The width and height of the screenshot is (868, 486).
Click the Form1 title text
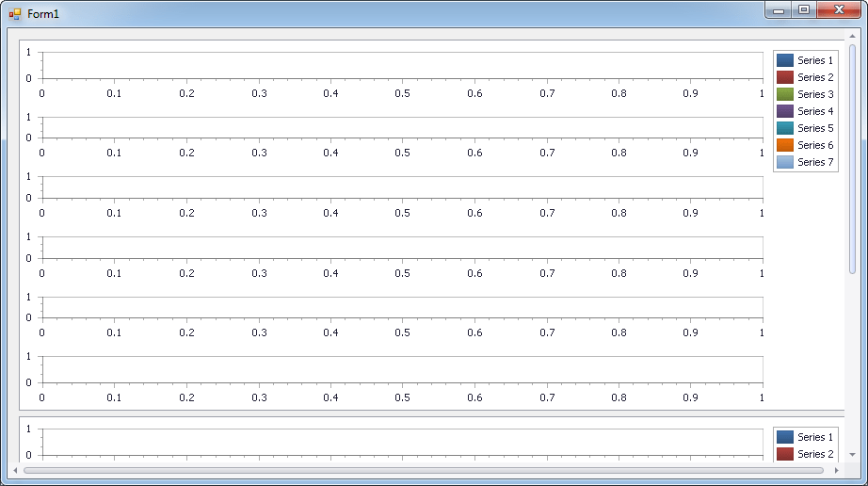[x=43, y=14]
